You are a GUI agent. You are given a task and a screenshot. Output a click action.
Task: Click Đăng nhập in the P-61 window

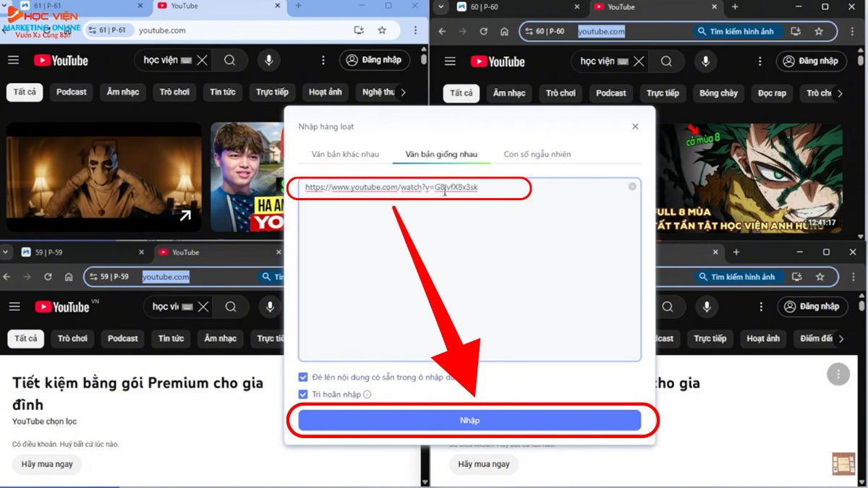(374, 60)
